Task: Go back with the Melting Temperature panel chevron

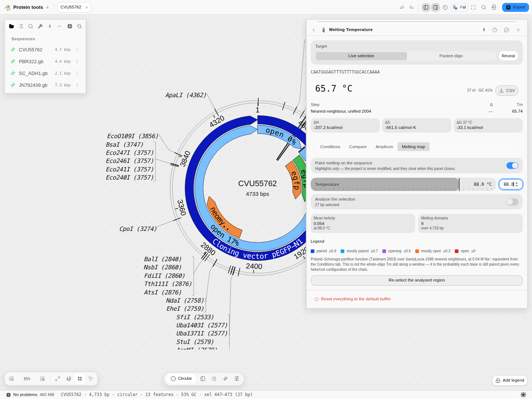Action: pyautogui.click(x=314, y=30)
